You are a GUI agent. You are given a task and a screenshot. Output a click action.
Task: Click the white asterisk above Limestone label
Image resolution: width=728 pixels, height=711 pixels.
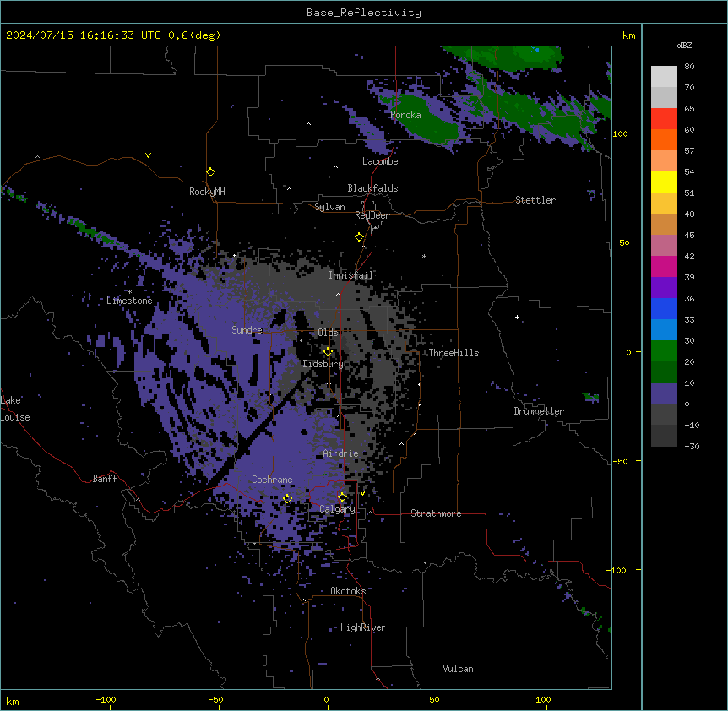click(x=130, y=292)
